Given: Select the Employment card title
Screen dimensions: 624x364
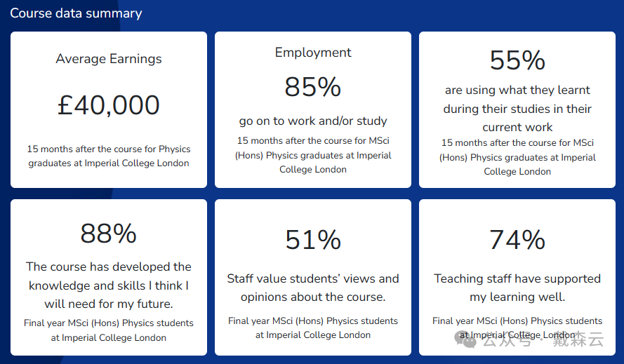Looking at the screenshot, I should tap(313, 53).
